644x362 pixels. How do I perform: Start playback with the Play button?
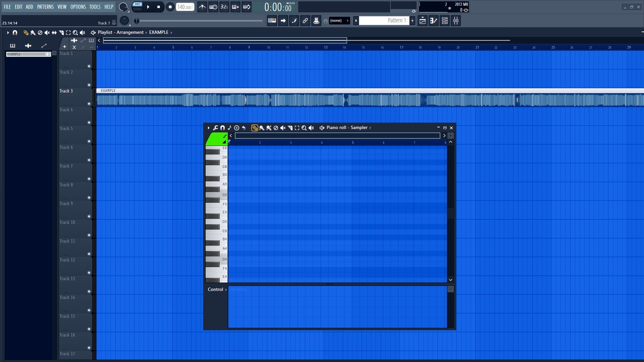click(148, 7)
